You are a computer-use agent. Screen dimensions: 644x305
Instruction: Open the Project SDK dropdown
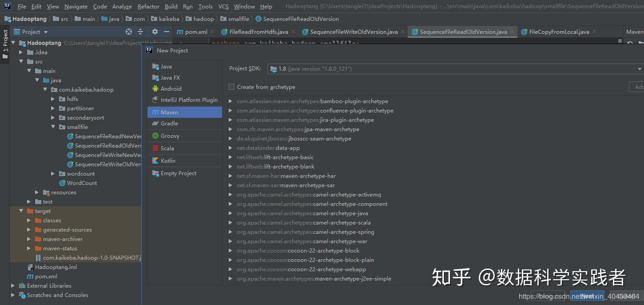[x=638, y=69]
